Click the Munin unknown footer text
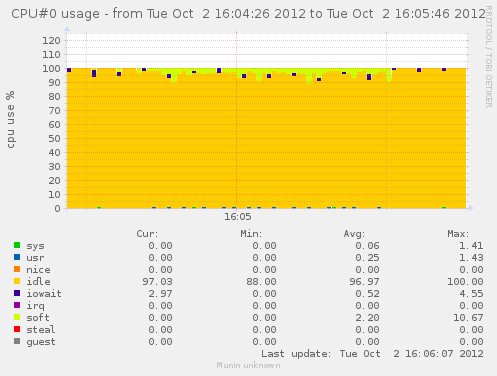 (x=248, y=365)
